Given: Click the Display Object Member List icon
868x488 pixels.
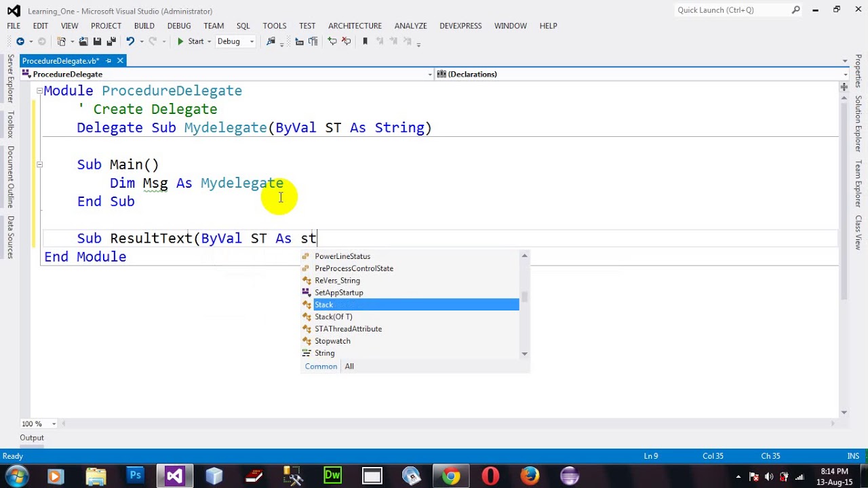Looking at the screenshot, I should tap(299, 41).
